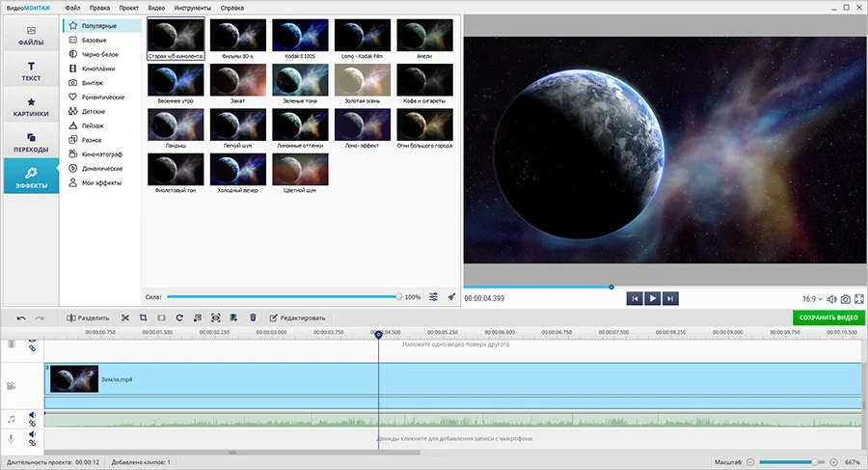This screenshot has height=470, width=868.
Task: Delete clip with trash icon
Action: [x=253, y=318]
